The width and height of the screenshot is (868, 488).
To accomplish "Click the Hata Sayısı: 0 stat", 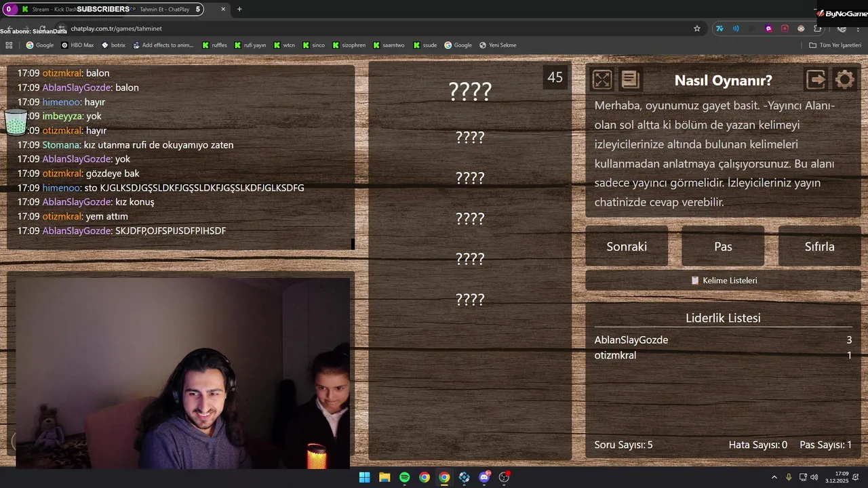I will 757,445.
